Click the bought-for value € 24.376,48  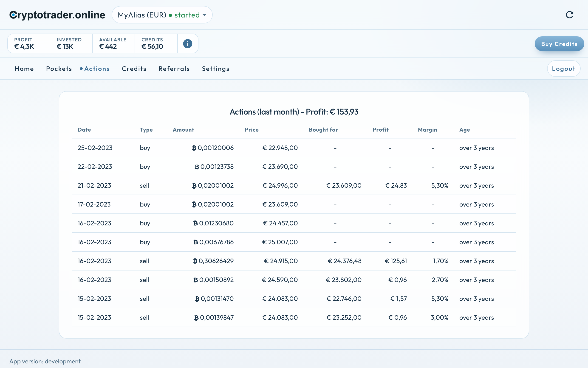[x=345, y=261]
